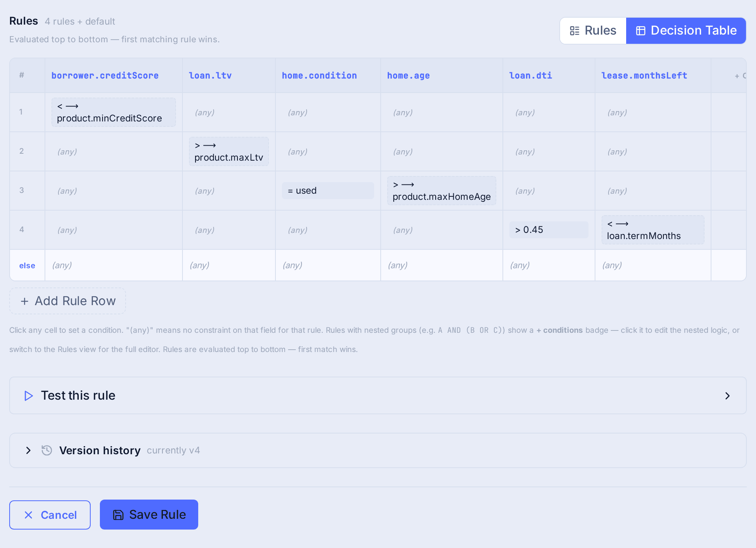Click the Test this rule title
This screenshot has width=756, height=548.
(78, 395)
